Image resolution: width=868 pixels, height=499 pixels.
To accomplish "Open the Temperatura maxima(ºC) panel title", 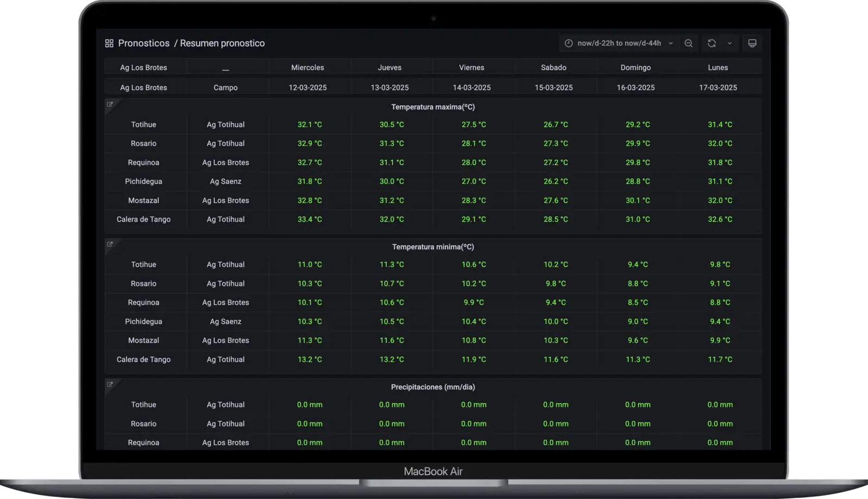I will (x=433, y=107).
